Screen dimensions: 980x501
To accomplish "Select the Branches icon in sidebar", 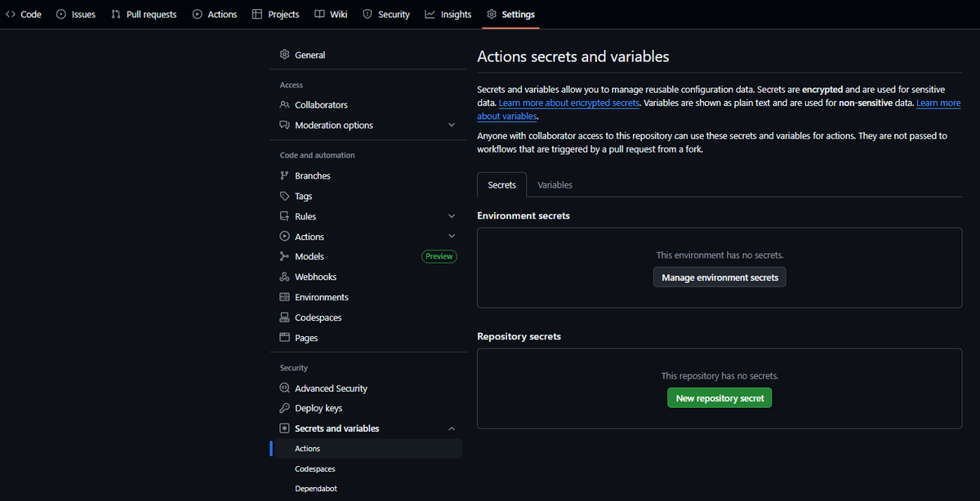I will 284,175.
